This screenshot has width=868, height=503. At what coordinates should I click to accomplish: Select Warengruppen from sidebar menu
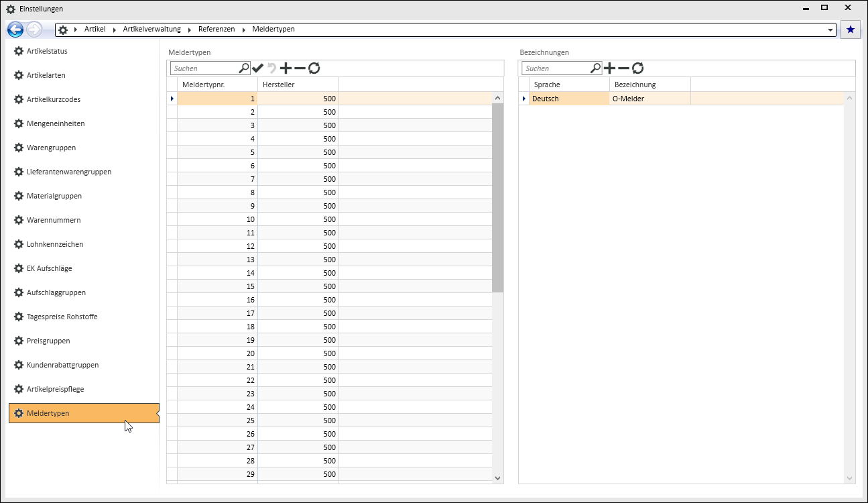pyautogui.click(x=51, y=148)
